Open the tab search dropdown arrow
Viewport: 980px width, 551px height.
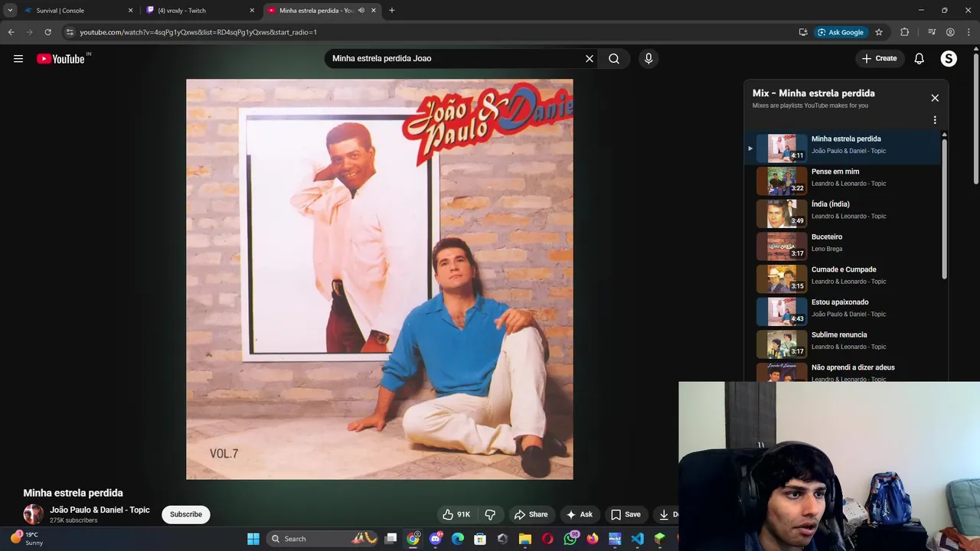point(10,11)
